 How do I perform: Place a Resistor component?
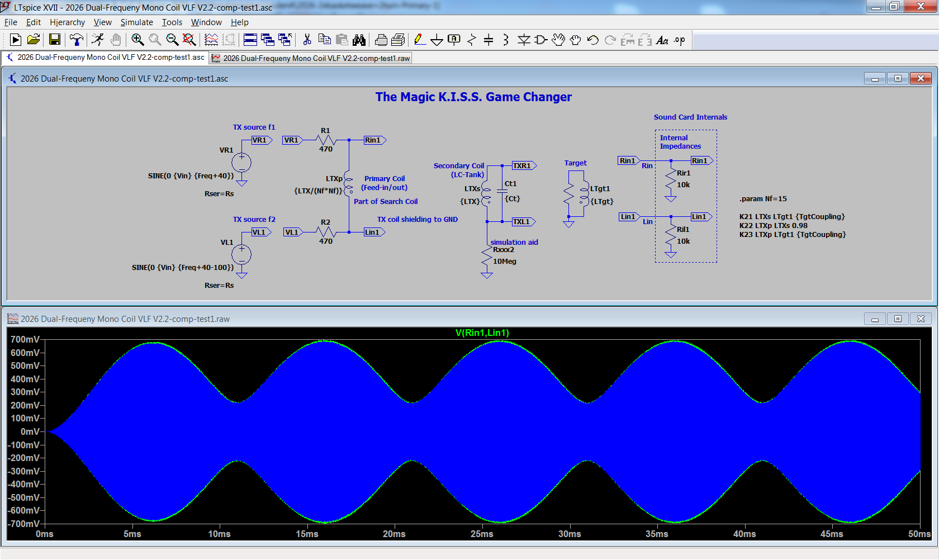pos(472,40)
